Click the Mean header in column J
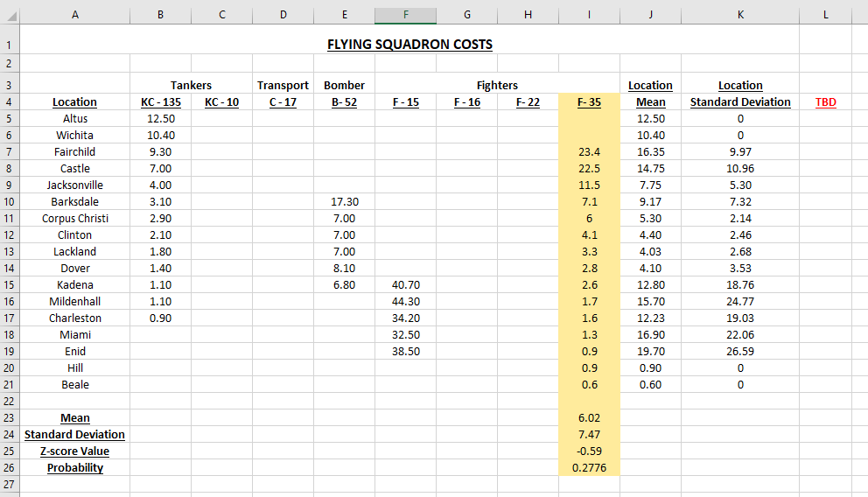The width and height of the screenshot is (868, 497). click(650, 101)
